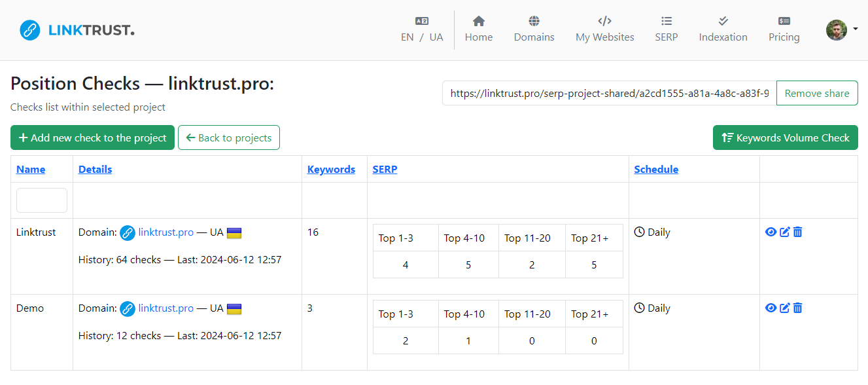Image resolution: width=868 pixels, height=385 pixels.
Task: Open the Domains section
Action: click(534, 29)
